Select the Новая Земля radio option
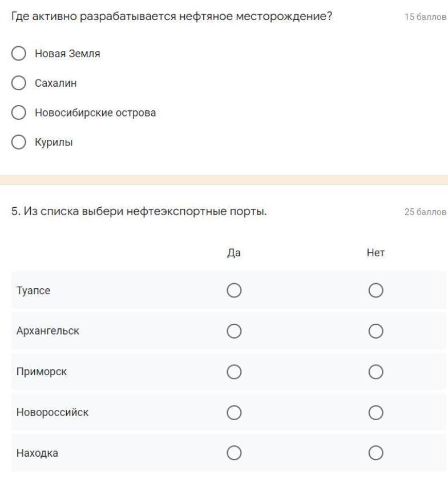This screenshot has height=487, width=448. (x=18, y=54)
